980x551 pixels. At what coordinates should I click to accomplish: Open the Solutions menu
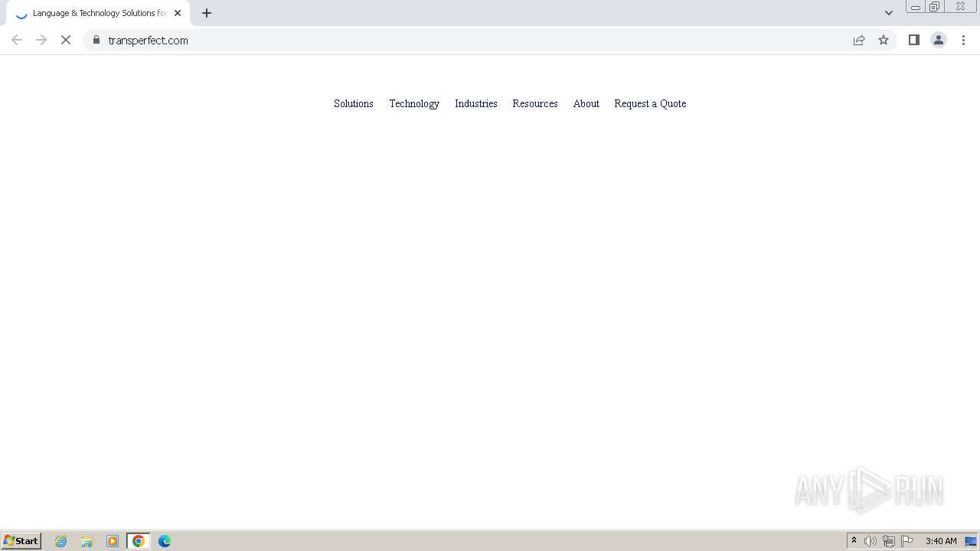[354, 103]
